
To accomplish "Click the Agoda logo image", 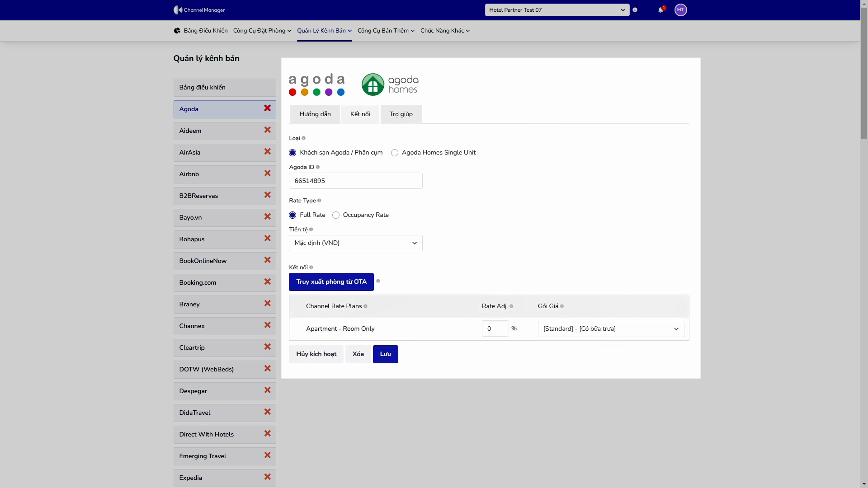I will [x=317, y=84].
